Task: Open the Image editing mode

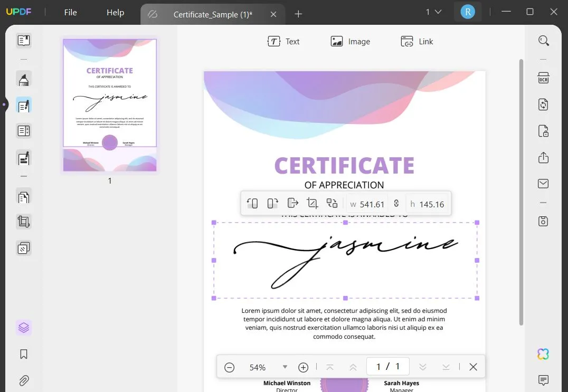Action: pyautogui.click(x=351, y=41)
